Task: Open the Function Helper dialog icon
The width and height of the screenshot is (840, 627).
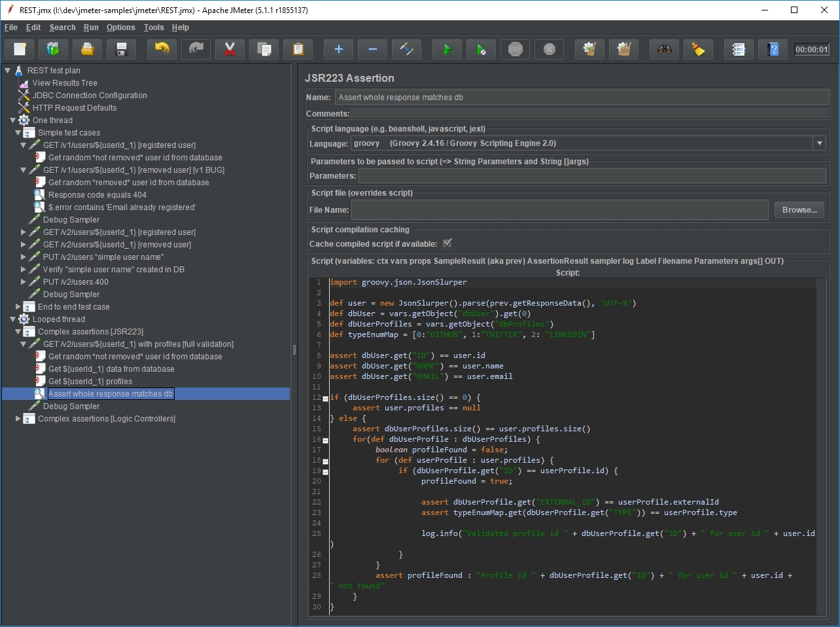Action: pos(739,49)
